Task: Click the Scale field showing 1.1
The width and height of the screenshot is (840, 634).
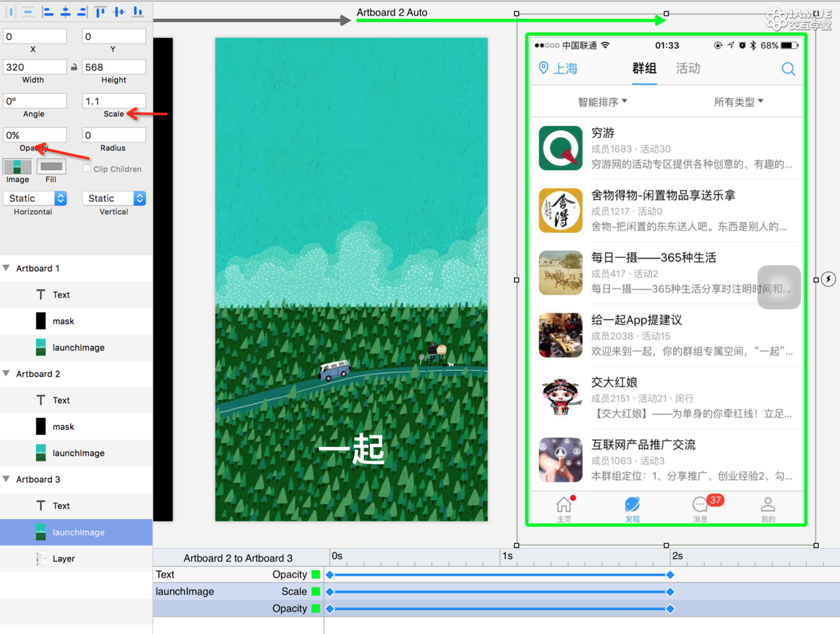Action: [114, 101]
